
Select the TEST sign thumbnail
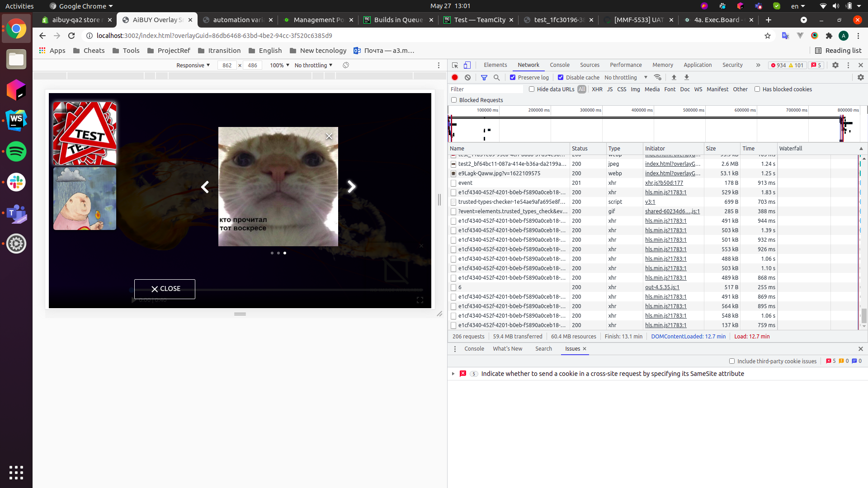click(85, 133)
